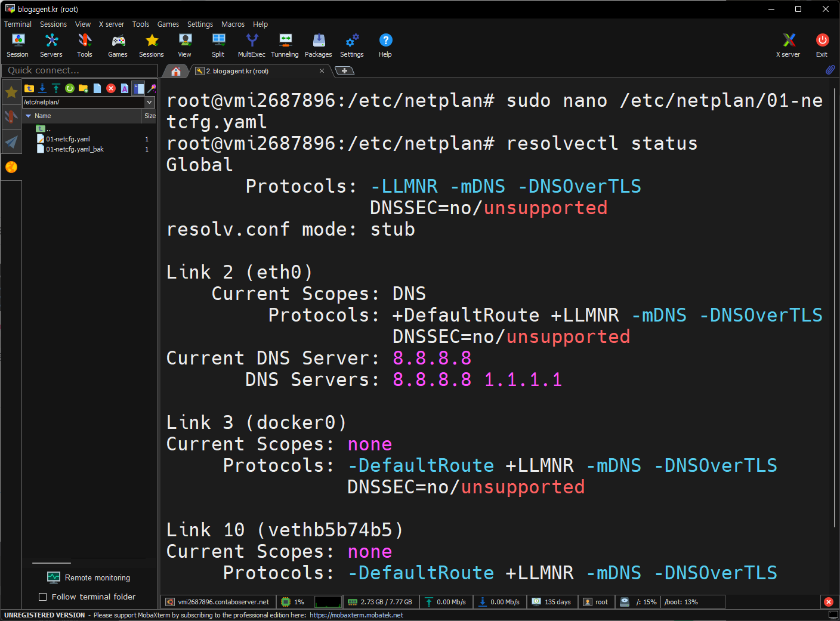
Task: Toggle the X server button
Action: (788, 45)
